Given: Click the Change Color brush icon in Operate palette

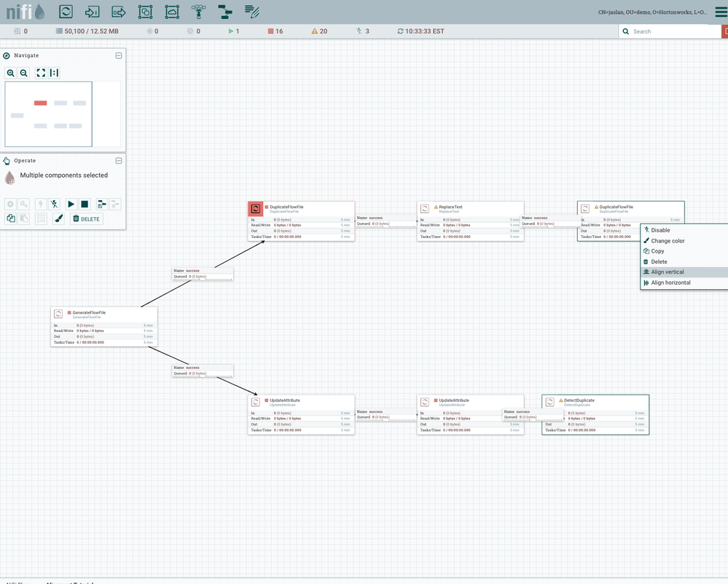Looking at the screenshot, I should point(60,218).
